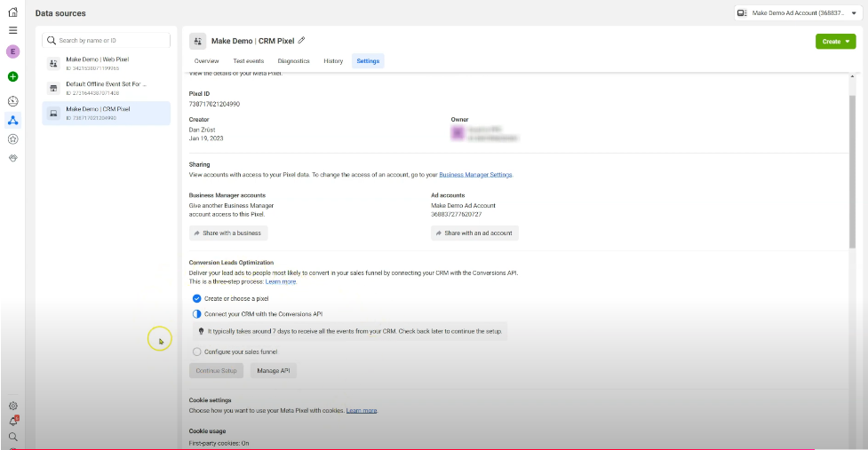Select the Settings tab
The height and width of the screenshot is (450, 868).
click(x=368, y=61)
